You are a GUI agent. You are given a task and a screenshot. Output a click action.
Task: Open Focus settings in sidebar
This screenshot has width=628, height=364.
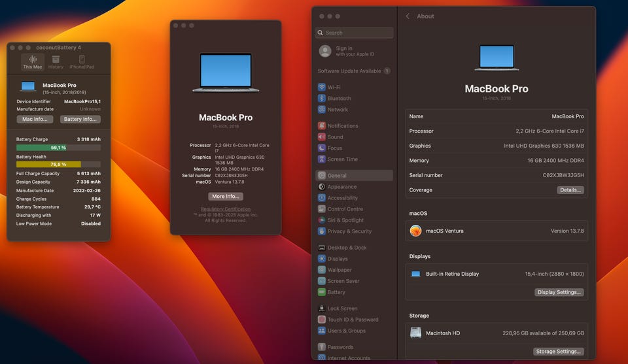click(354, 148)
